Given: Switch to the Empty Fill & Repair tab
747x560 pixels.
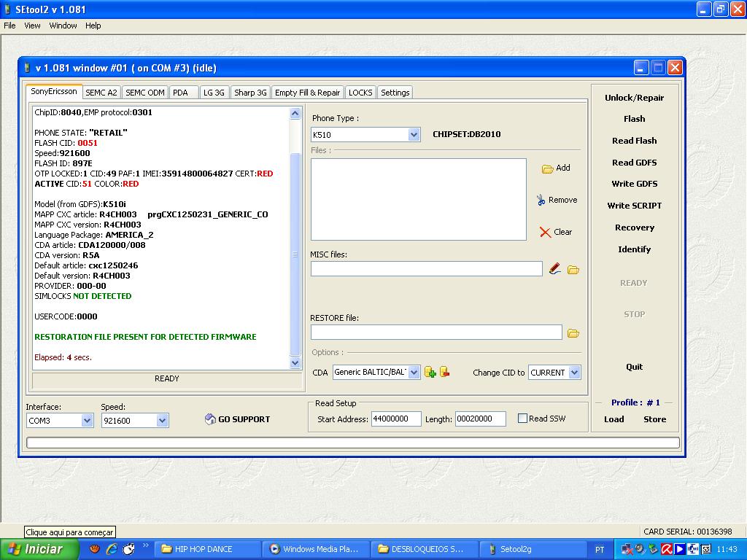Looking at the screenshot, I should [x=308, y=93].
